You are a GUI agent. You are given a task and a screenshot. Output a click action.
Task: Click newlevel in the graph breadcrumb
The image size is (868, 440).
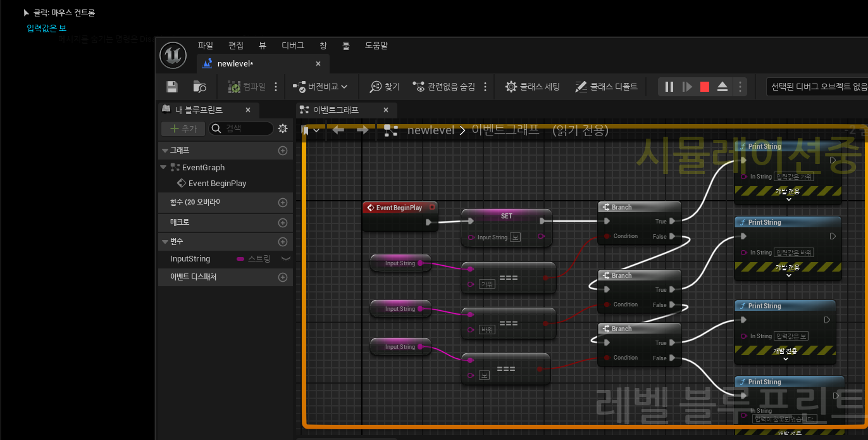point(431,130)
